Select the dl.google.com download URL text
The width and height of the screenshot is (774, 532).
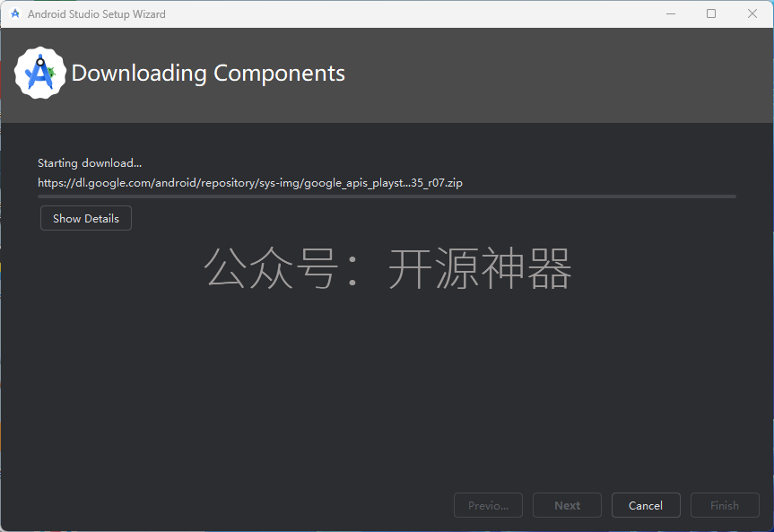pyautogui.click(x=250, y=183)
